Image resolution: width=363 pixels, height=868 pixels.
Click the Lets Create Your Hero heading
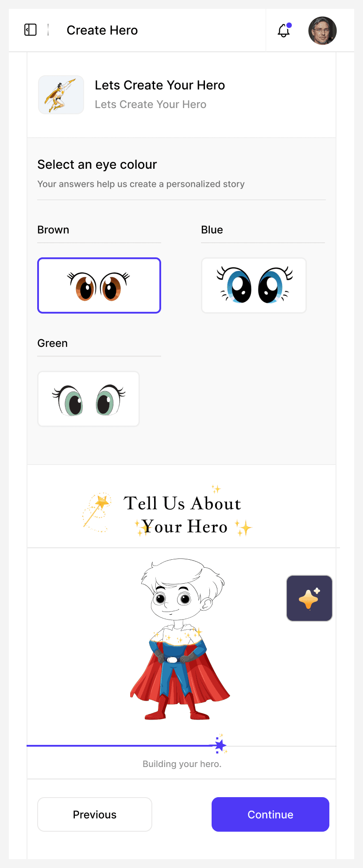[160, 85]
